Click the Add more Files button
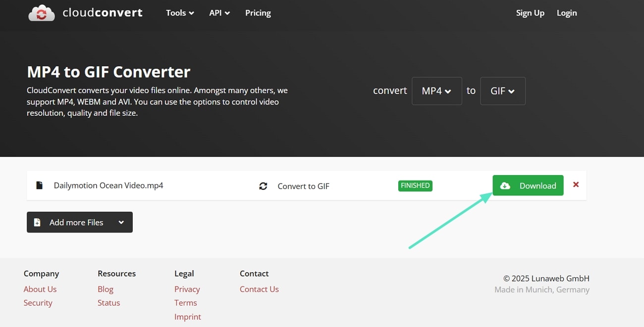The image size is (644, 327). tap(80, 222)
